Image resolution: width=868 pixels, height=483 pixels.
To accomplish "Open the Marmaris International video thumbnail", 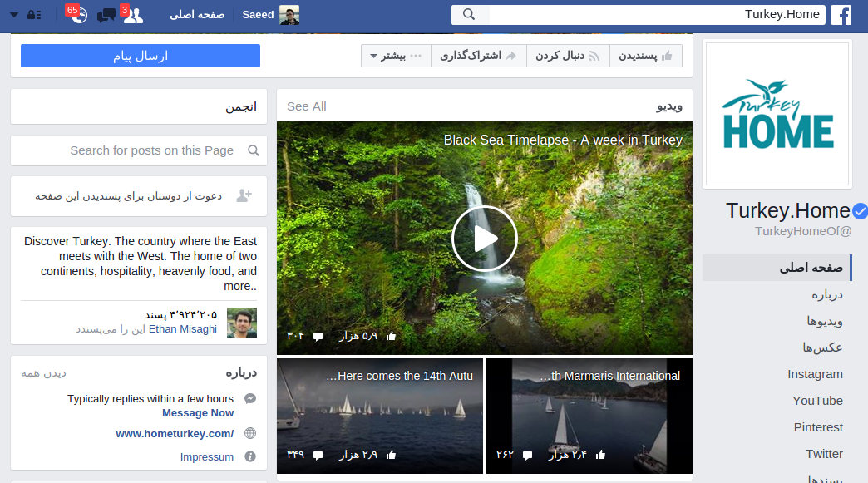I will pyautogui.click(x=589, y=416).
